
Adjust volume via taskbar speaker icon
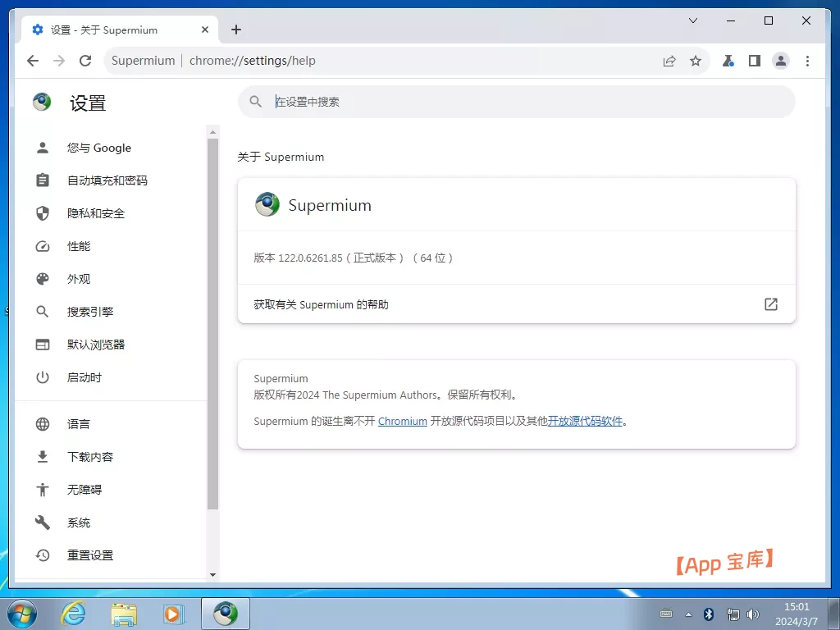pos(753,614)
